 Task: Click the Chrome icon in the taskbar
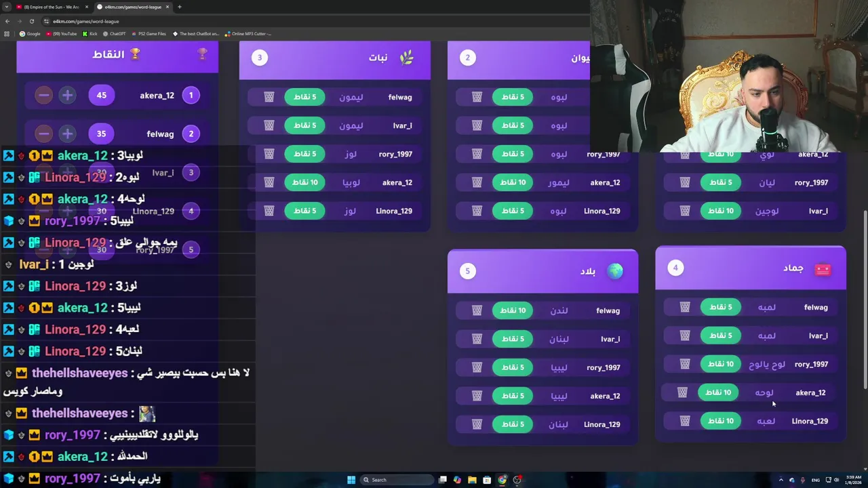point(502,480)
